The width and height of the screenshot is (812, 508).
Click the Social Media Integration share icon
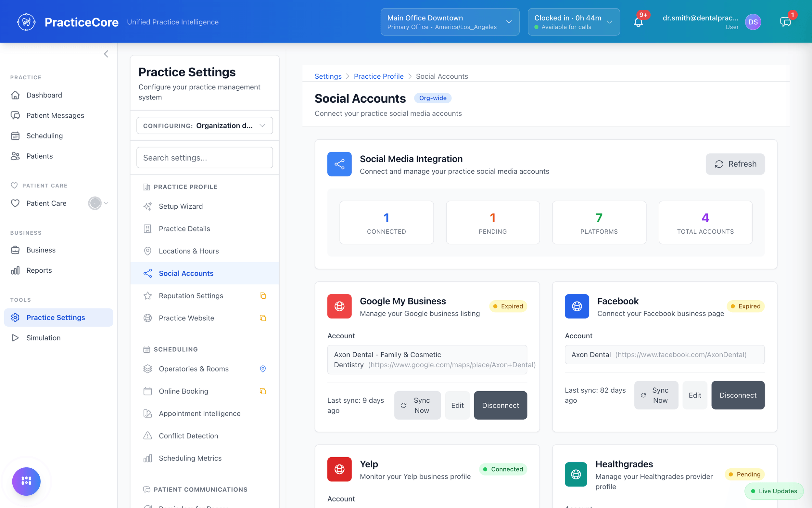pyautogui.click(x=339, y=164)
